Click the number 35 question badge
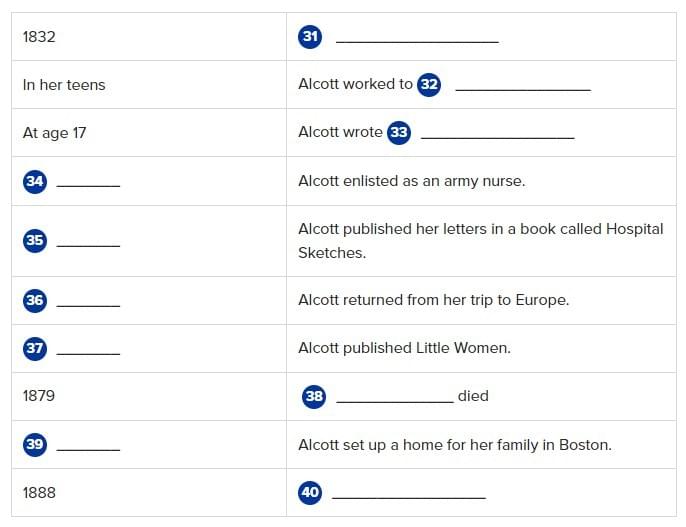The image size is (686, 527). coord(35,241)
